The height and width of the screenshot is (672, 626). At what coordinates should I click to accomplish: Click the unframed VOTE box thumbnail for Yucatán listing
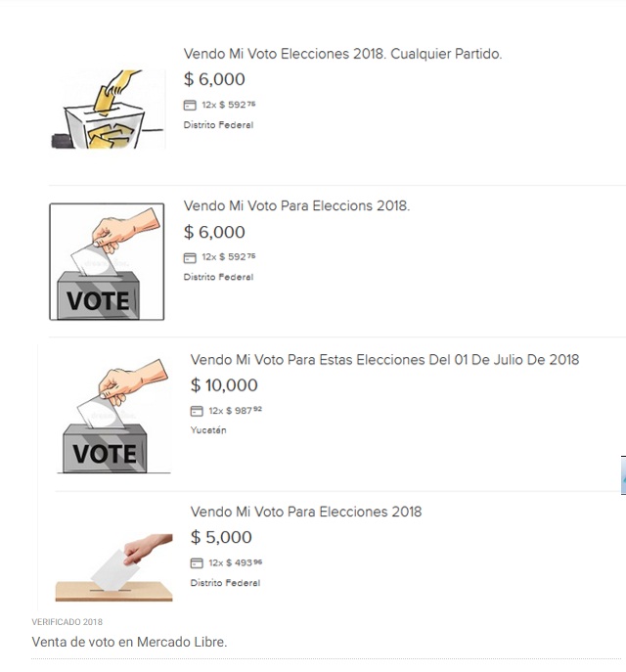[x=113, y=416]
